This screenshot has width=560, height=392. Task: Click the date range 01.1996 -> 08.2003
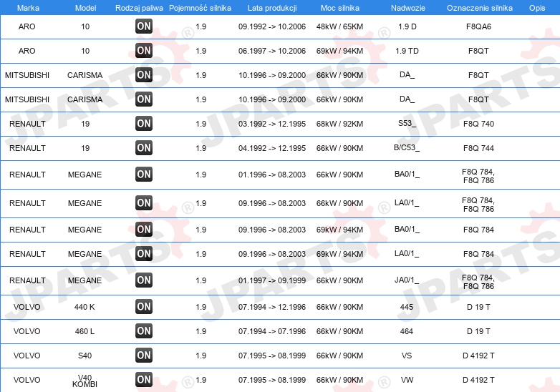272,175
